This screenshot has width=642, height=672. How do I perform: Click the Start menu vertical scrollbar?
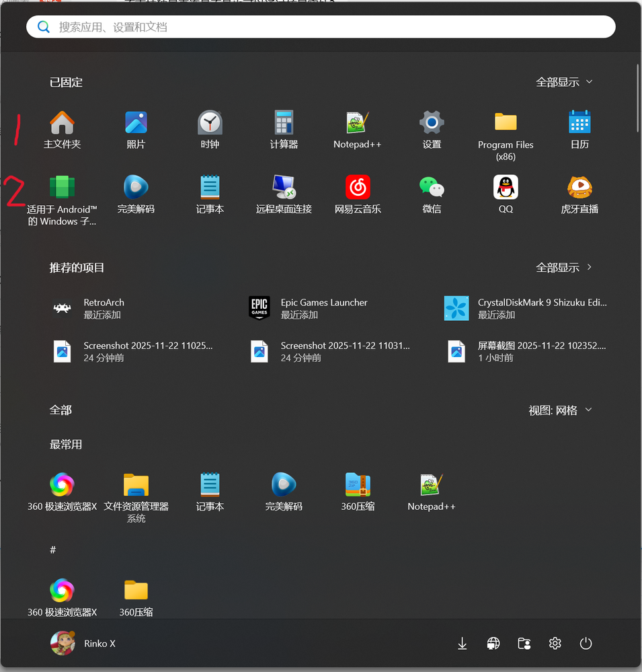coord(637,99)
